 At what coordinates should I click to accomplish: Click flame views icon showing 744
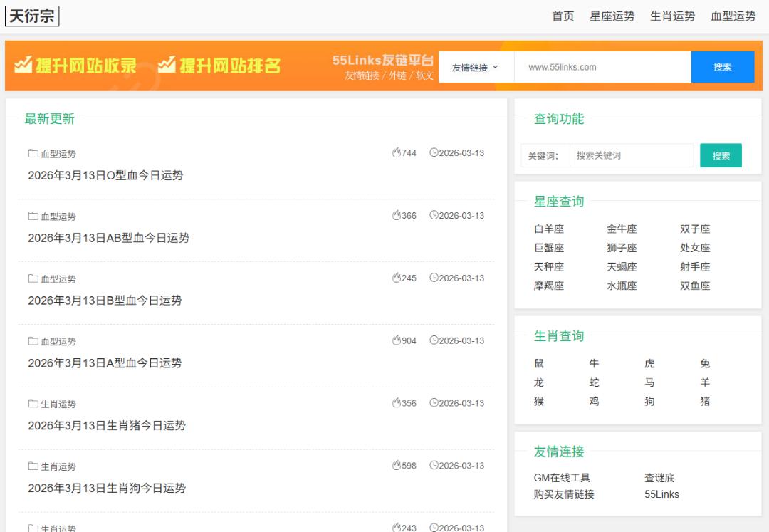pyautogui.click(x=397, y=153)
